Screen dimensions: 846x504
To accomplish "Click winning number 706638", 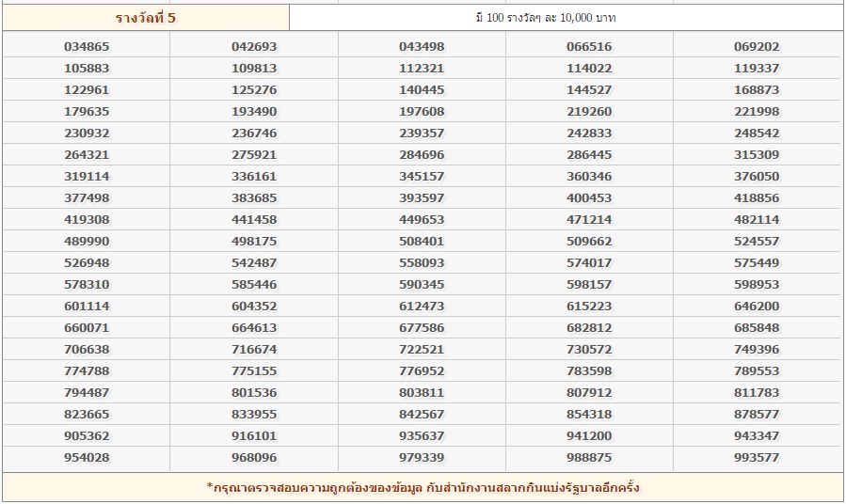I will tap(87, 350).
